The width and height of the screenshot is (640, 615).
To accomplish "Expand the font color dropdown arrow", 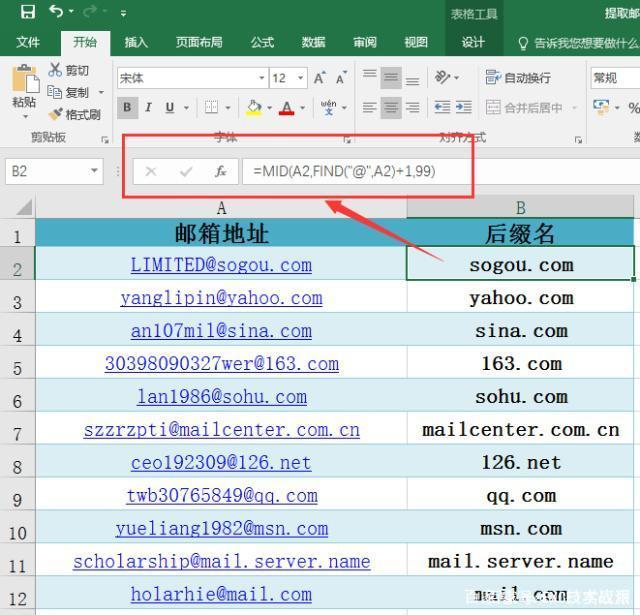I will [302, 108].
